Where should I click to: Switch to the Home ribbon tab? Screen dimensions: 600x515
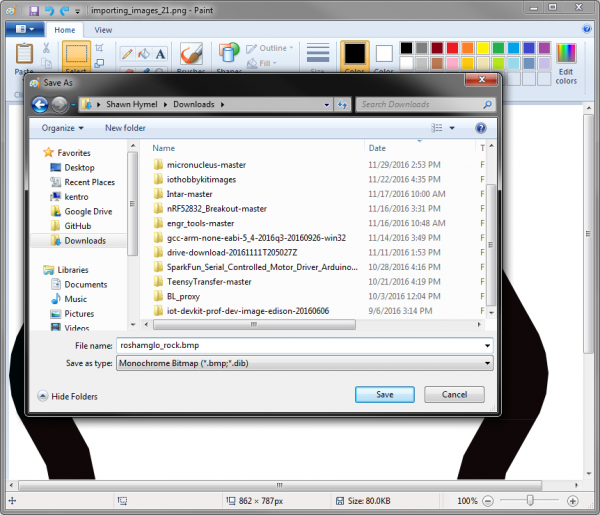tap(65, 30)
